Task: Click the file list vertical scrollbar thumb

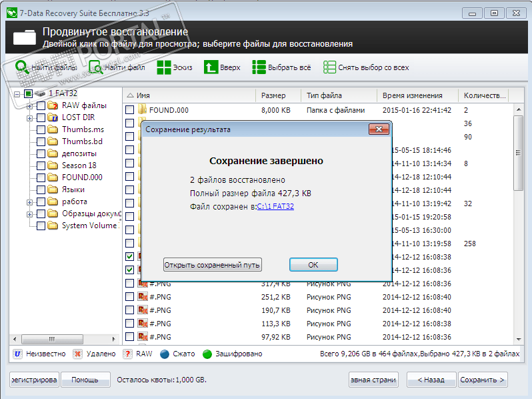Action: [518, 153]
